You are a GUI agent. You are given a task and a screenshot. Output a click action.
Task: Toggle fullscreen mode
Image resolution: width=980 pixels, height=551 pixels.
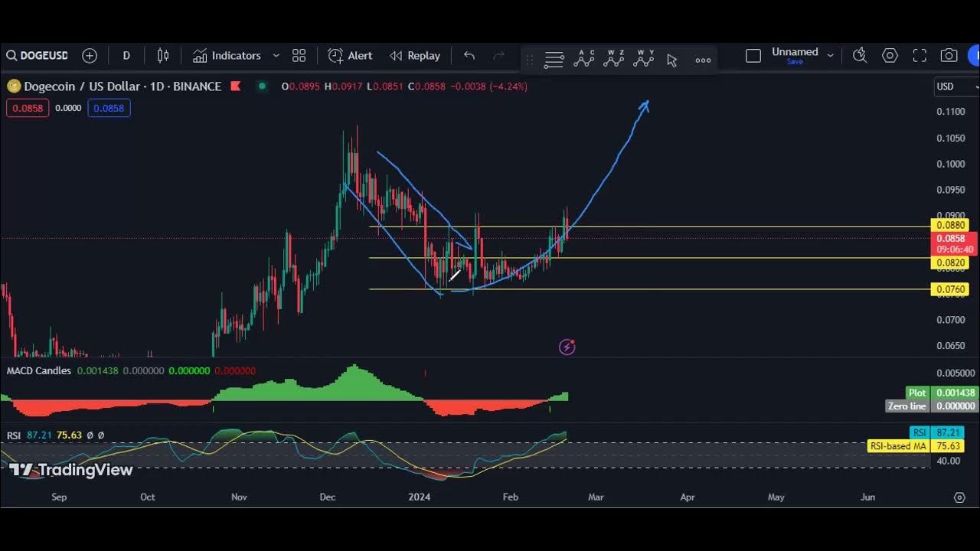[x=920, y=55]
